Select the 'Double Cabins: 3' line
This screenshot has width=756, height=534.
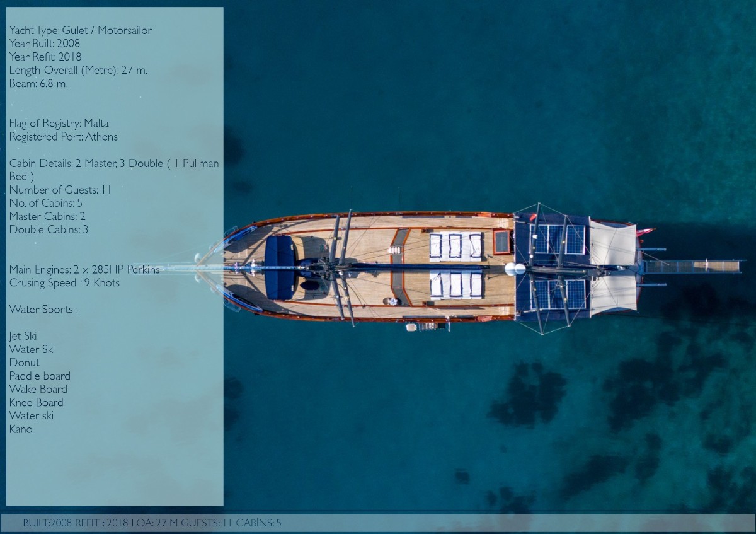click(49, 229)
